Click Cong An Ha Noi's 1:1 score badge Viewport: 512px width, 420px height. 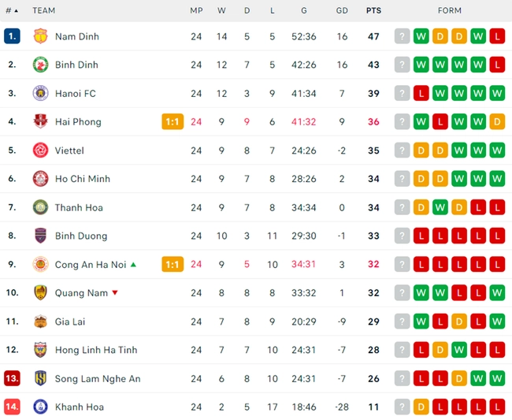point(173,264)
